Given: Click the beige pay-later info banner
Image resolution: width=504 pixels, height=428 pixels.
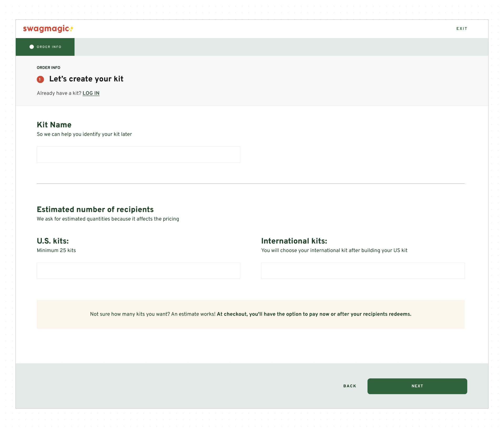Looking at the screenshot, I should coord(250,314).
